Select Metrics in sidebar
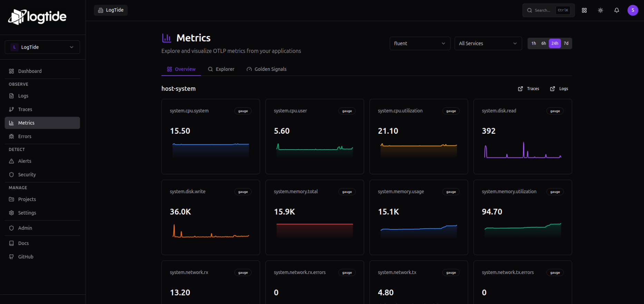 (x=42, y=123)
